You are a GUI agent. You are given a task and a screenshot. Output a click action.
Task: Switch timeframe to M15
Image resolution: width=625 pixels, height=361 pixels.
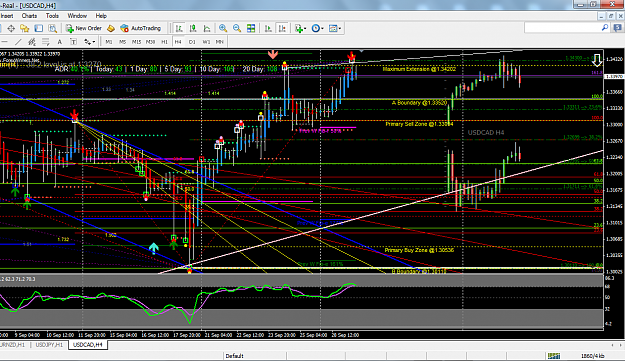click(136, 41)
